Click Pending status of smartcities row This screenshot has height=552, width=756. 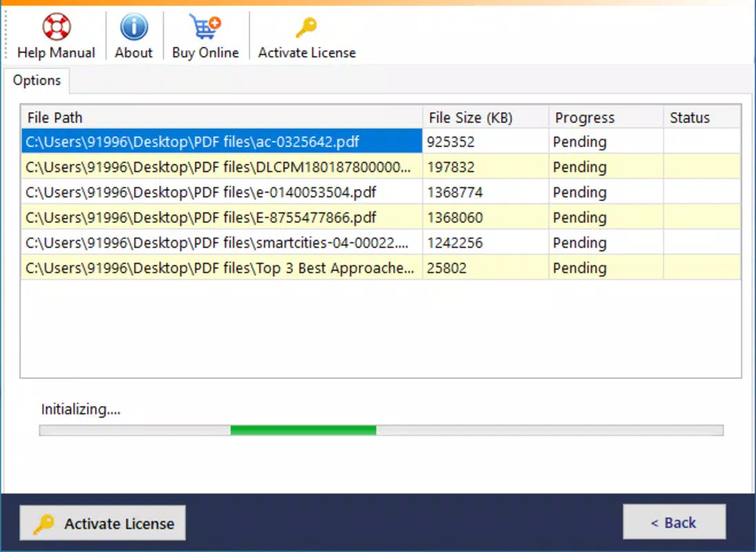[x=579, y=244]
